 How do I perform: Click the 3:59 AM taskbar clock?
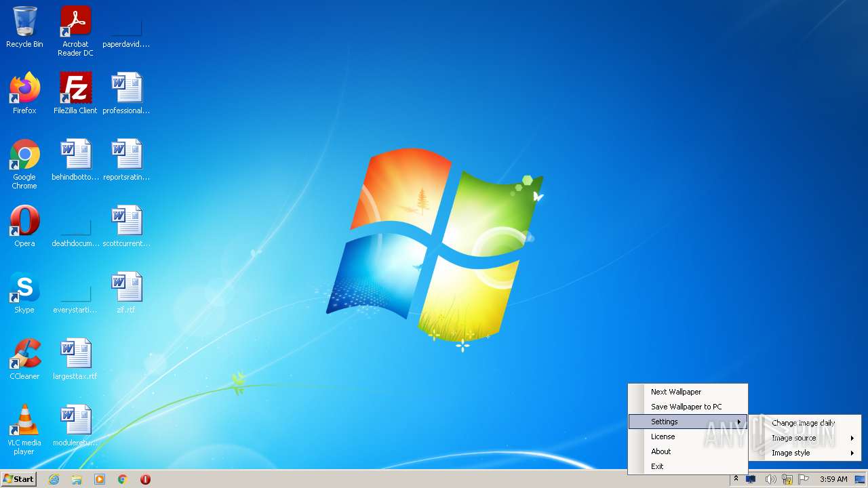point(833,479)
